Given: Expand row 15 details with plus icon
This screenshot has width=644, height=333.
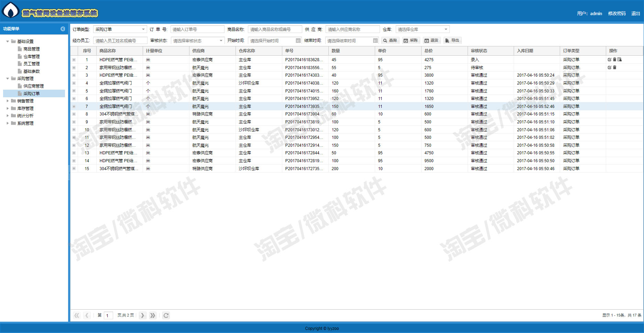Looking at the screenshot, I should [74, 169].
